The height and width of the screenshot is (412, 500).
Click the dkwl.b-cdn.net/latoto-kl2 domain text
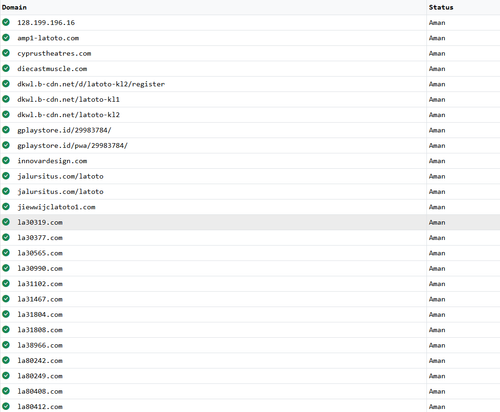click(x=68, y=115)
